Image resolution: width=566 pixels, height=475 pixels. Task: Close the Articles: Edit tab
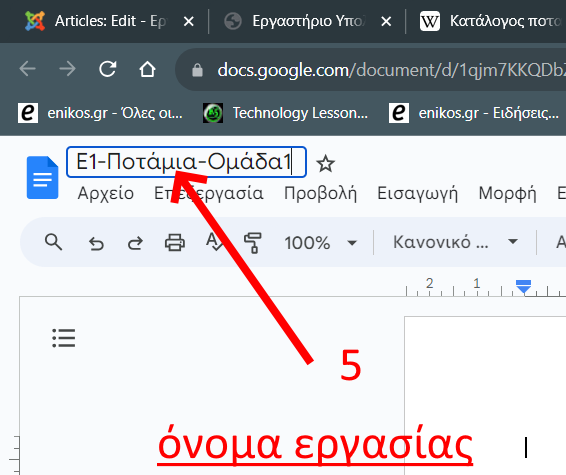(x=188, y=22)
